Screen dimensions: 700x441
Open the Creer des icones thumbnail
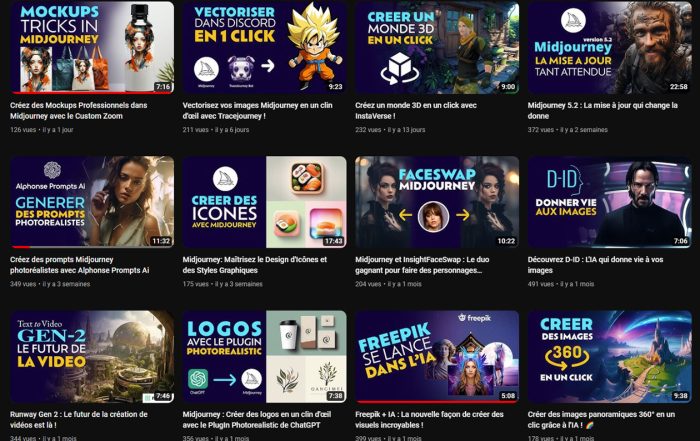point(264,202)
